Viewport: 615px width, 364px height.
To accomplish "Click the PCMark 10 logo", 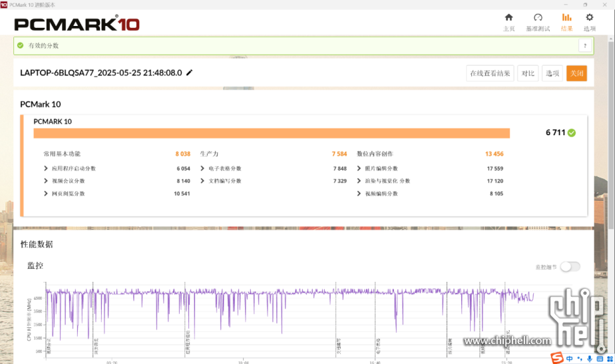I will pyautogui.click(x=77, y=24).
